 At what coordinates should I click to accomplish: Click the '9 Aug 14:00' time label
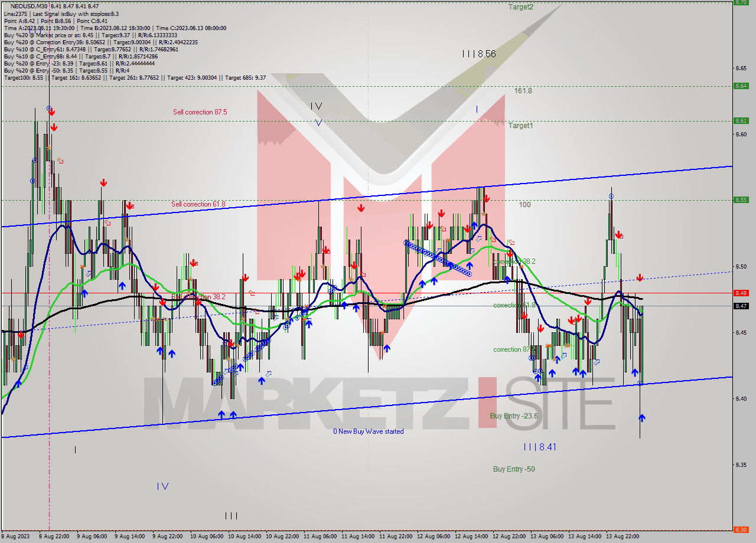click(129, 537)
